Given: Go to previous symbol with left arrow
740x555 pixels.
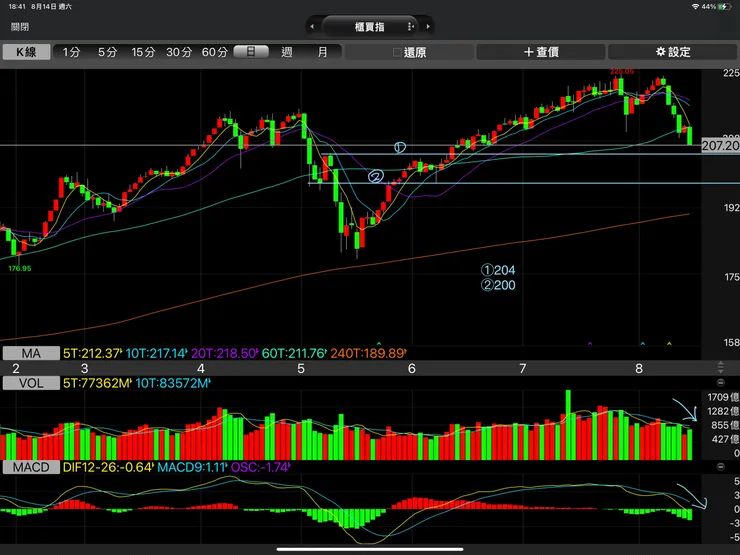Looking at the screenshot, I should 312,27.
